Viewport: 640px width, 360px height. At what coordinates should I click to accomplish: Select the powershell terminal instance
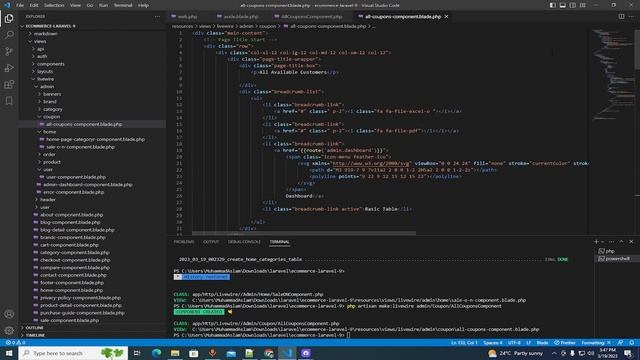click(x=616, y=258)
